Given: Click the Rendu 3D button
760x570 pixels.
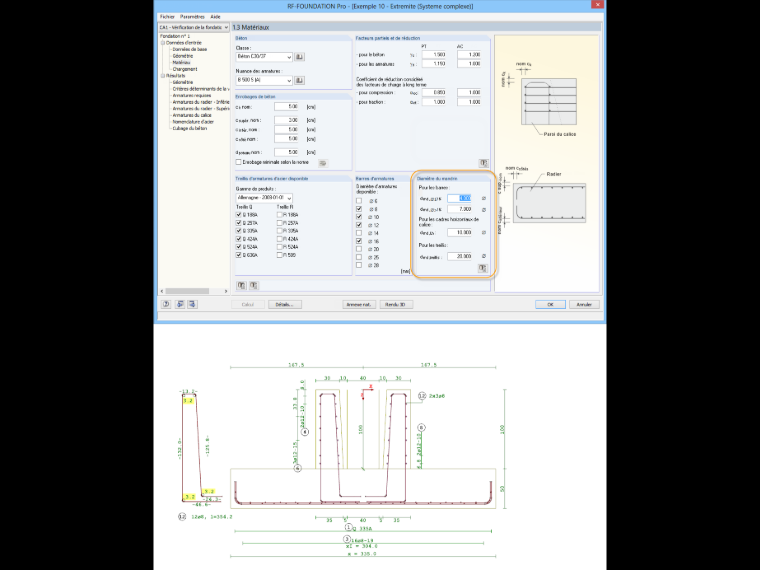Looking at the screenshot, I should tap(396, 304).
